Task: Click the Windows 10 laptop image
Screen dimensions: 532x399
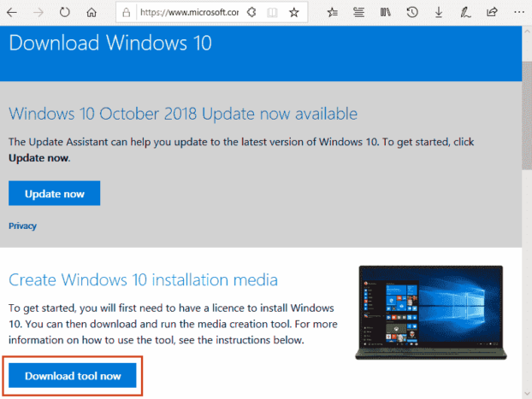Action: point(431,313)
